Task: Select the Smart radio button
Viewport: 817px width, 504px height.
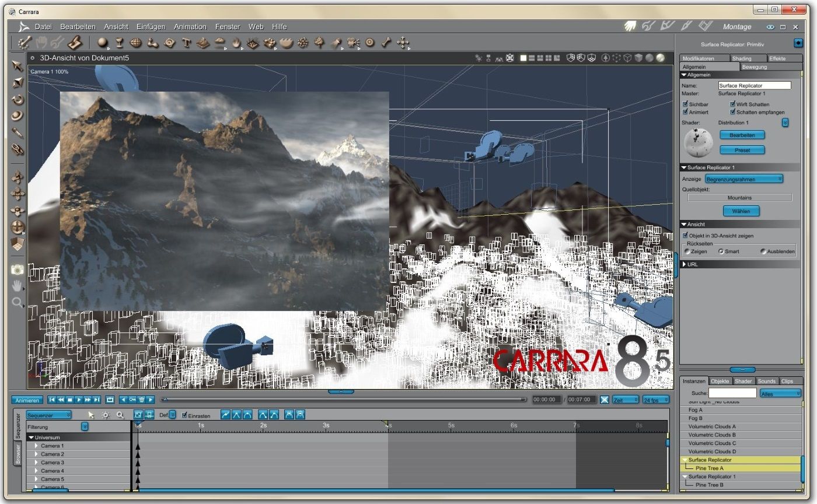Action: 721,251
